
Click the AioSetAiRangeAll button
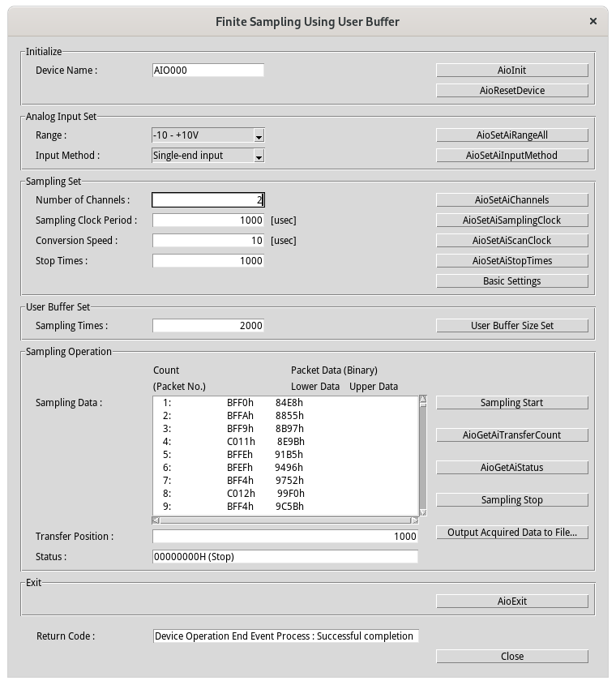[x=511, y=135]
